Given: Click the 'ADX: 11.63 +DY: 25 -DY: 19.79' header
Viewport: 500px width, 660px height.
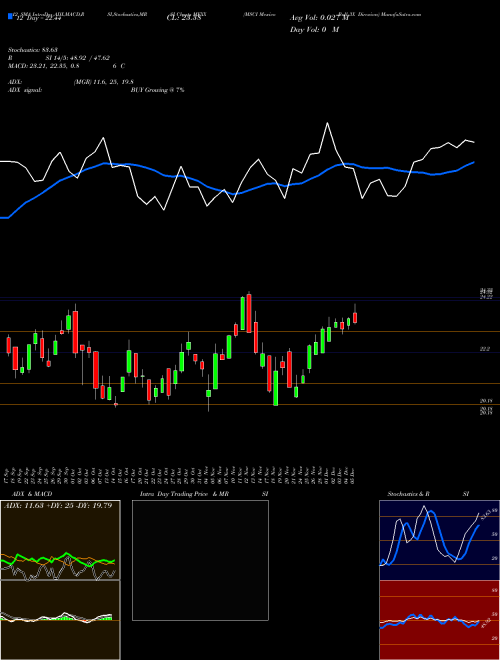Looking at the screenshot, I should click(x=58, y=505).
